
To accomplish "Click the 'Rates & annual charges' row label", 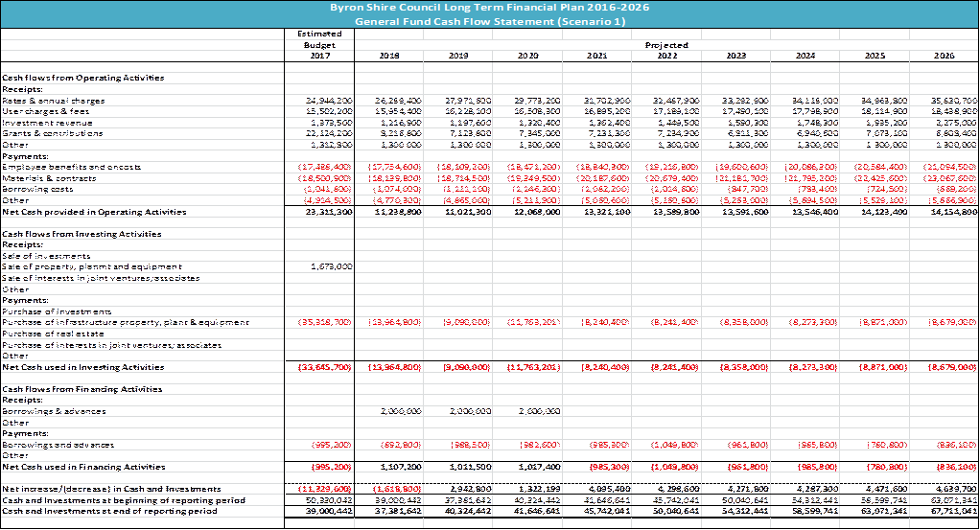I will click(53, 101).
